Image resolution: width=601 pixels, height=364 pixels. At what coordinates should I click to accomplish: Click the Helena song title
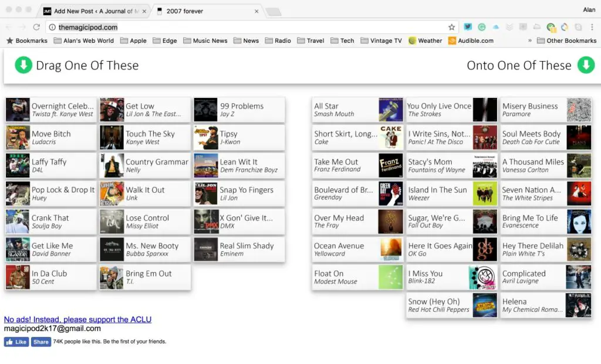[x=514, y=301]
